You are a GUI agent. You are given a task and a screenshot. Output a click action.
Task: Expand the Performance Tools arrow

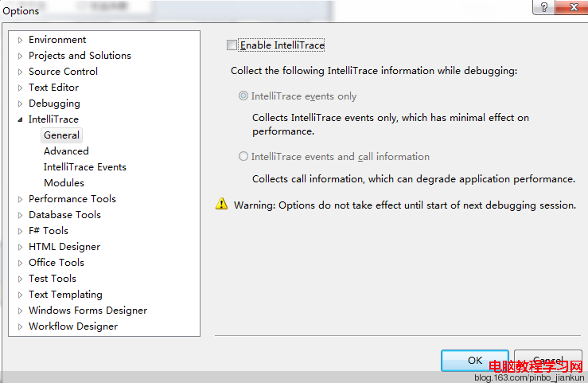[20, 199]
